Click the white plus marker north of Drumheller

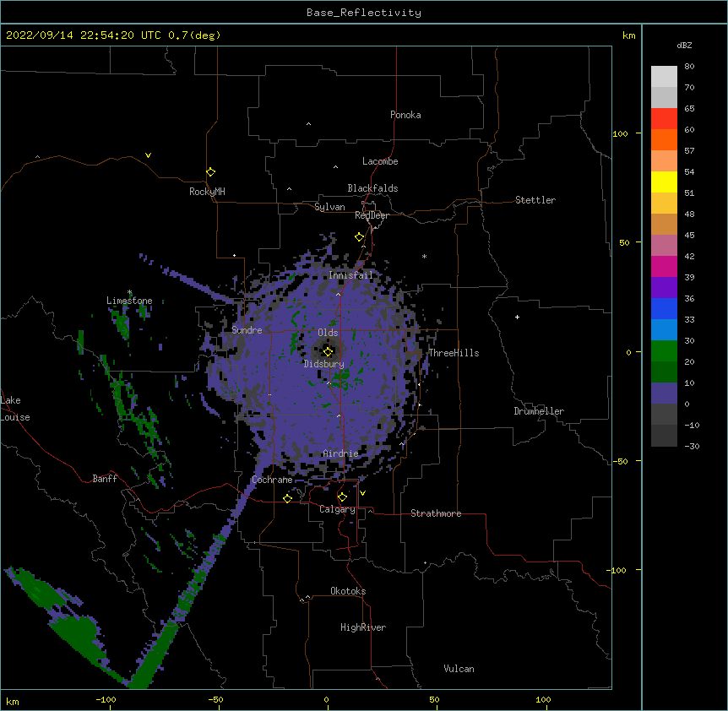click(517, 317)
